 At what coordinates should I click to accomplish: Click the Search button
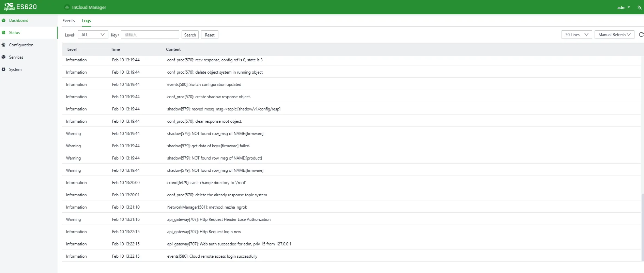[190, 35]
